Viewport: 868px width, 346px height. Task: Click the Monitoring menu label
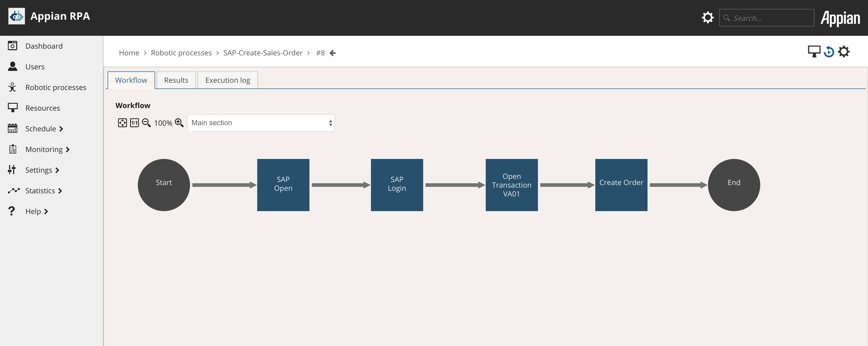coord(44,149)
